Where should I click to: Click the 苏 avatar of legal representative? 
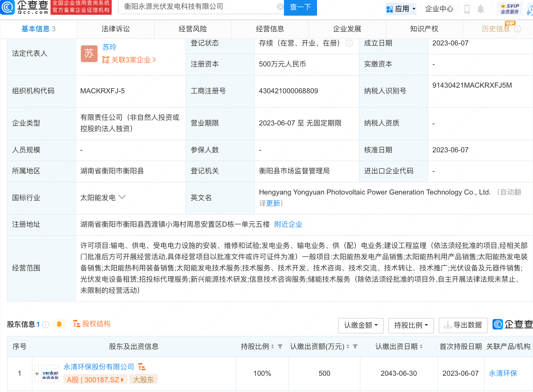point(89,53)
